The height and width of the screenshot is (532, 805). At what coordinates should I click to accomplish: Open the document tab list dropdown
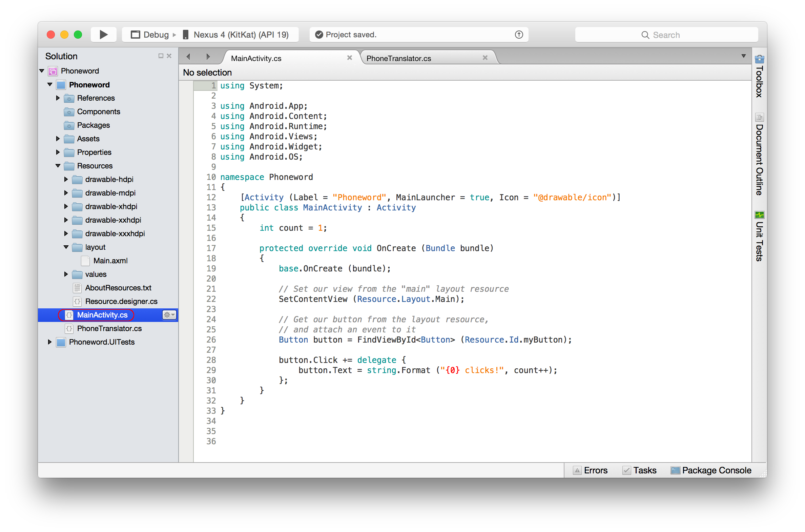[743, 56]
